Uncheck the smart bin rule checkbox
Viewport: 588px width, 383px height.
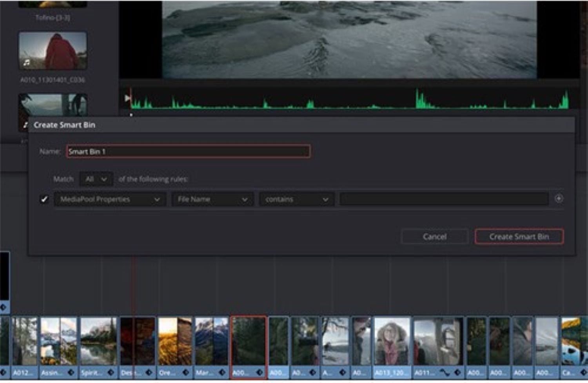(44, 199)
